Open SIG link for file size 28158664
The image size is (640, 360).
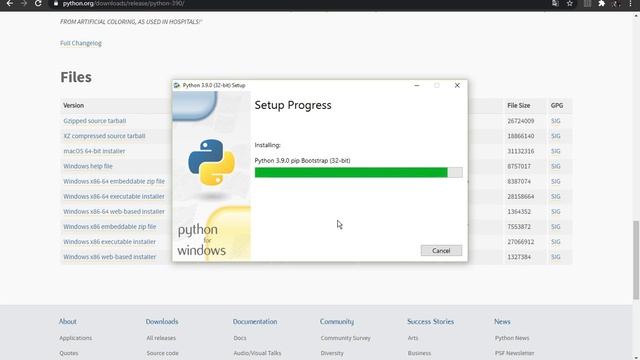[x=556, y=196]
